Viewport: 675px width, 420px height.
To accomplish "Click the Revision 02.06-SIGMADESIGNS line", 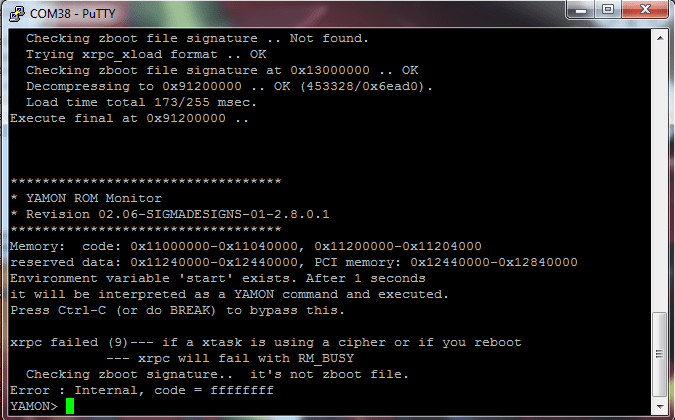I will 170,214.
